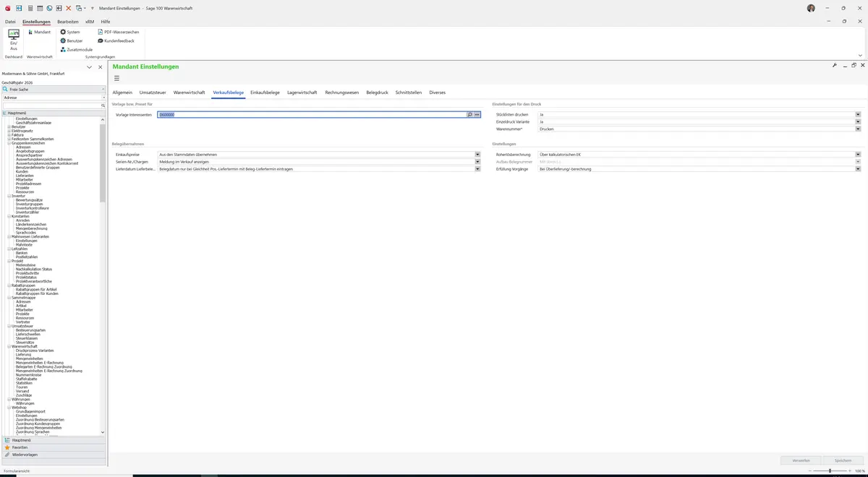
Task: Open the user profile avatar
Action: click(811, 8)
